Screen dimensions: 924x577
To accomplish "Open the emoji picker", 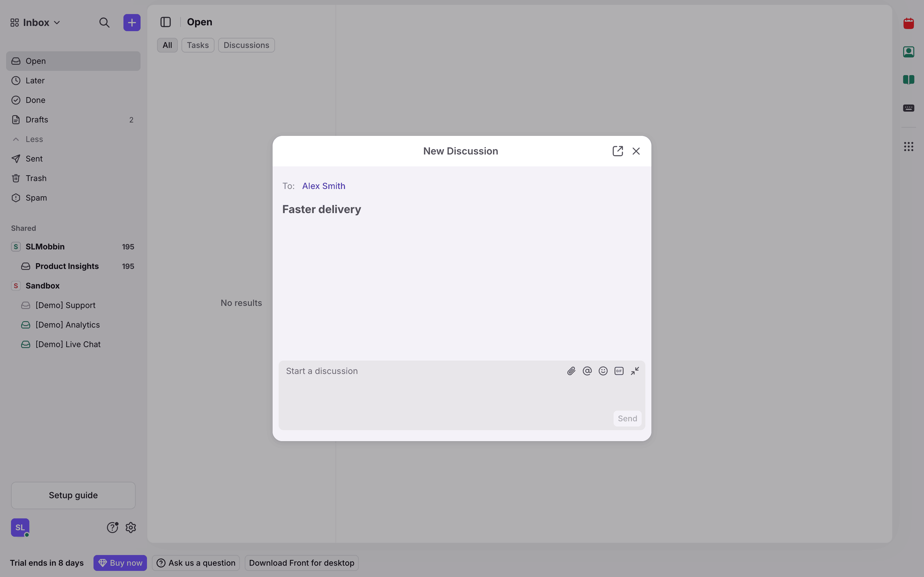I will pos(603,371).
